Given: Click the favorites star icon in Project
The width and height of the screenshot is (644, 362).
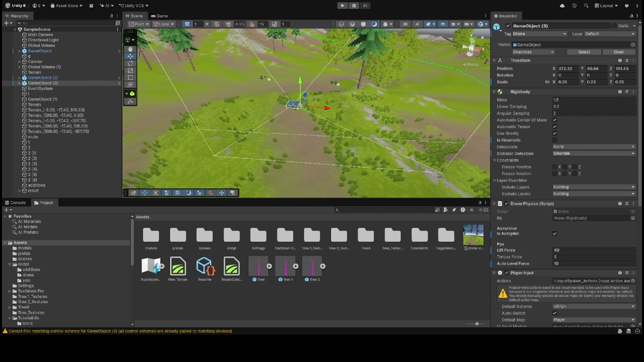Looking at the screenshot, I should (x=471, y=210).
